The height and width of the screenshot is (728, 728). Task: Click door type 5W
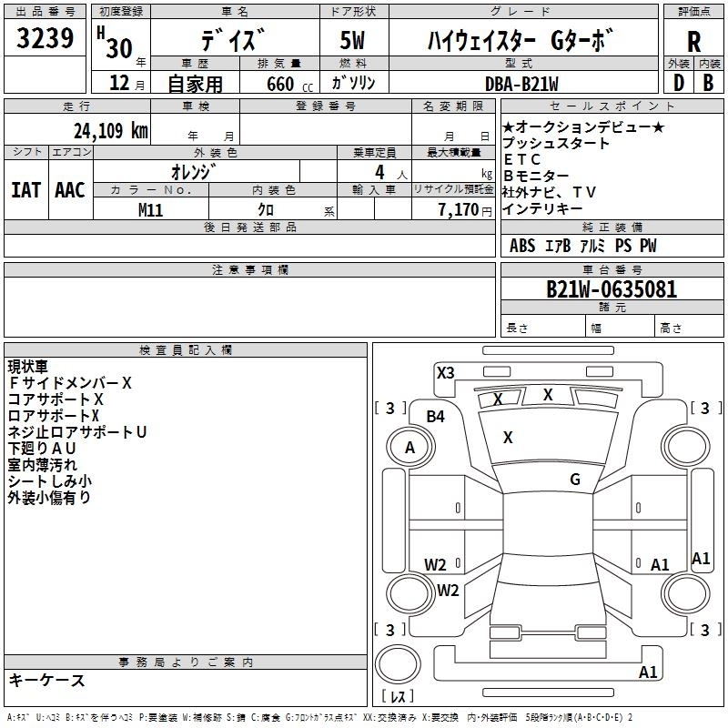click(352, 40)
